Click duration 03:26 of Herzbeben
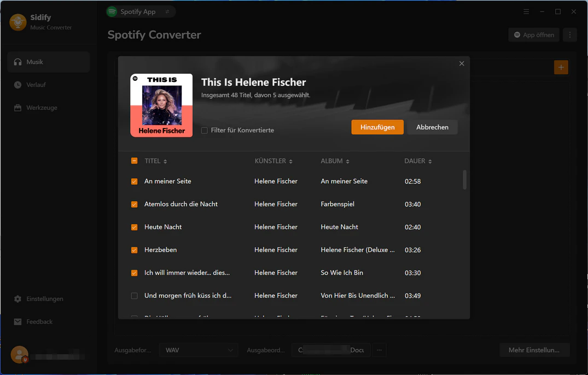The image size is (588, 375). (x=412, y=250)
